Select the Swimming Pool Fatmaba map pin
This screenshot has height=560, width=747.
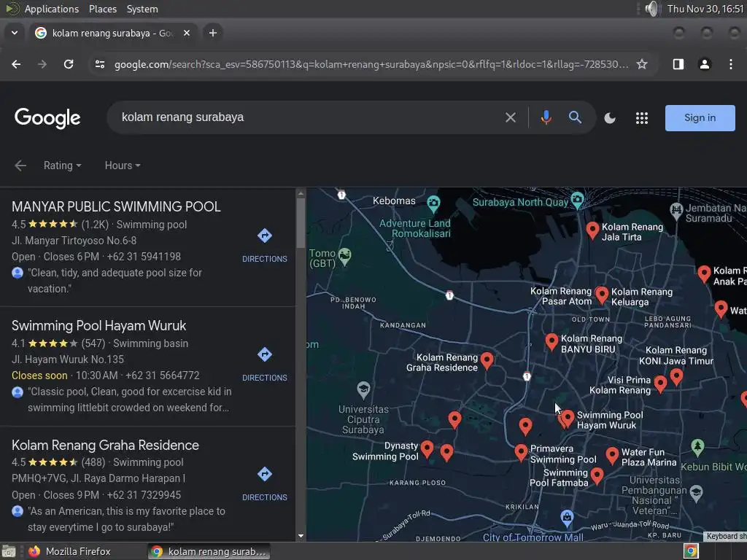[597, 475]
